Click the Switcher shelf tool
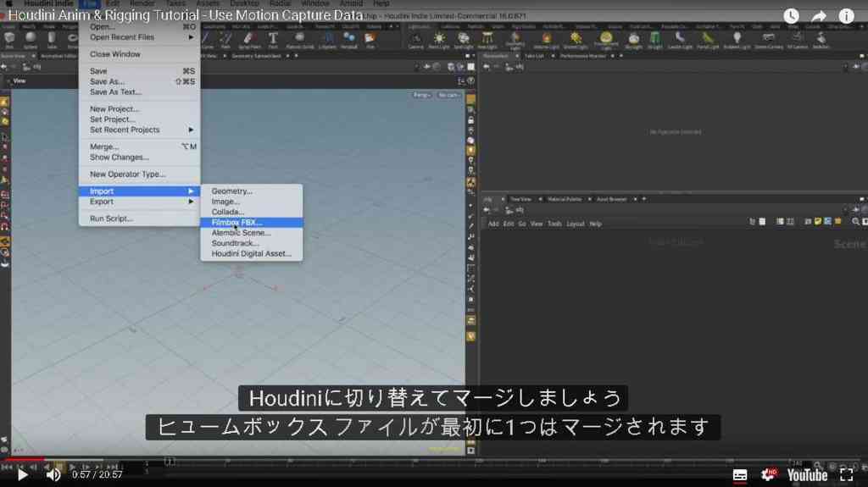Image resolution: width=868 pixels, height=487 pixels. click(821, 39)
